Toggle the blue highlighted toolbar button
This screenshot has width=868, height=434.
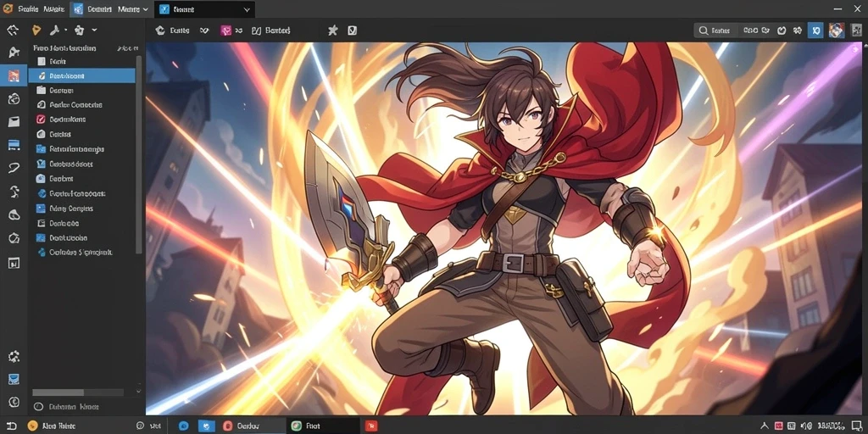(815, 31)
